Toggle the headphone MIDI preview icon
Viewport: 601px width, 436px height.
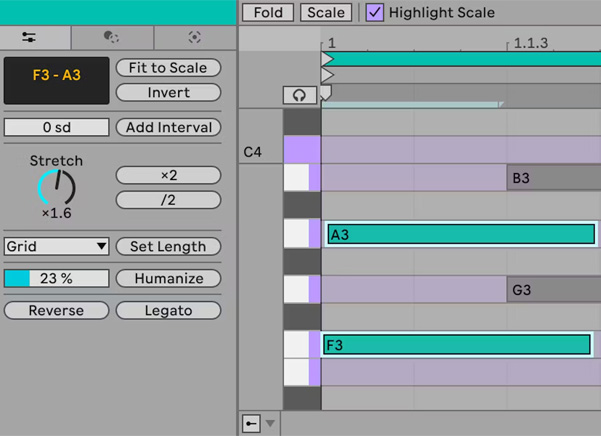pos(300,95)
